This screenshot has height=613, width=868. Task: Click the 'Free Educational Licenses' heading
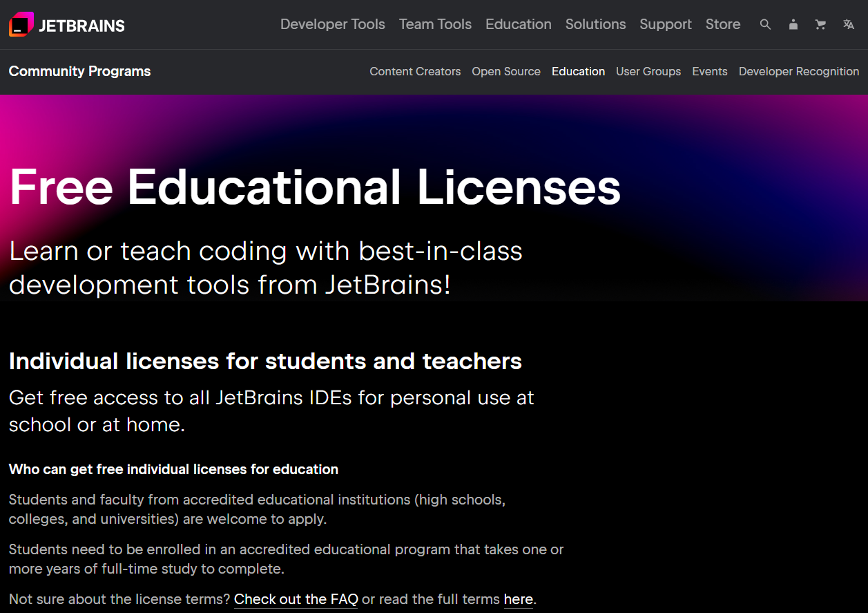315,187
